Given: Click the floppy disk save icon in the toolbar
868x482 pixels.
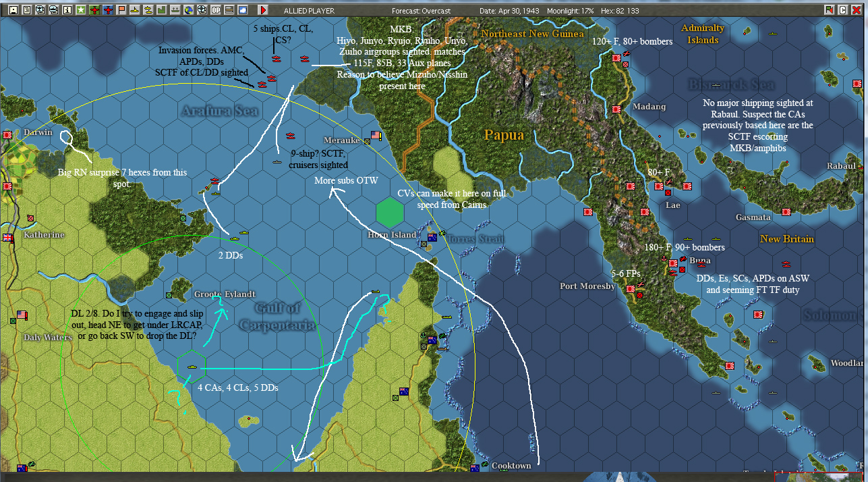Looking at the screenshot, I should 13,10.
